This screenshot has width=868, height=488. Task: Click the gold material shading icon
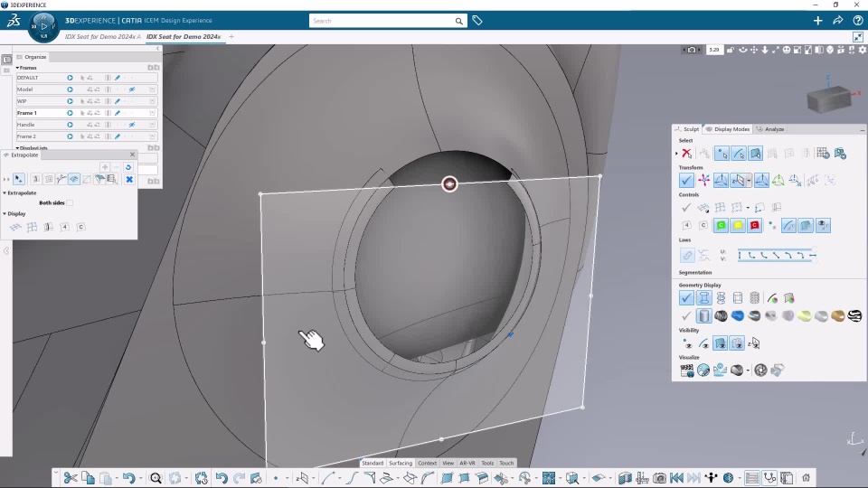point(838,316)
